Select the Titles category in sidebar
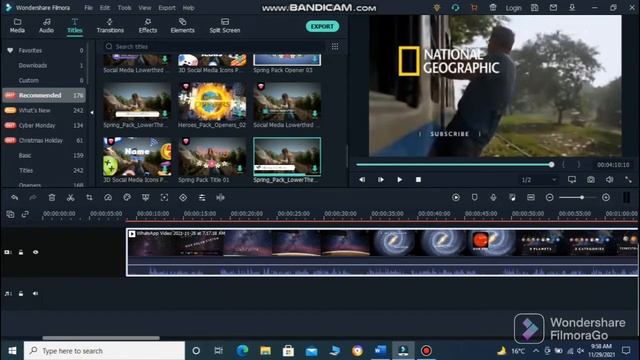640x360 pixels. [x=44, y=171]
